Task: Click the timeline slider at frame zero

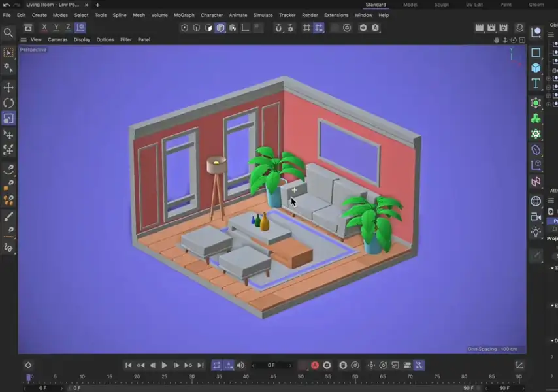Action: pos(29,377)
